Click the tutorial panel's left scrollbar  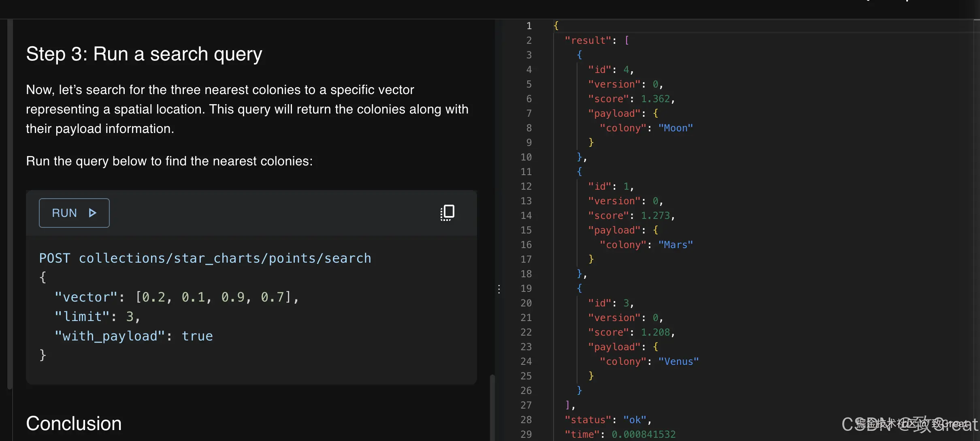pos(10,203)
